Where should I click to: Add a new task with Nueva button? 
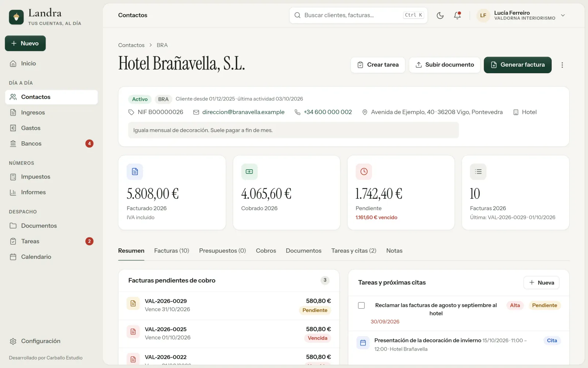(x=541, y=283)
